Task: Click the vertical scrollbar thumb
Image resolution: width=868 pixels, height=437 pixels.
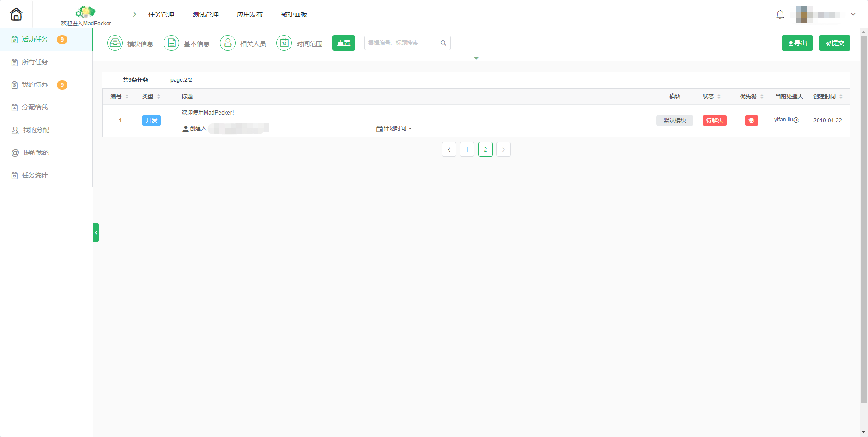Action: 863,219
